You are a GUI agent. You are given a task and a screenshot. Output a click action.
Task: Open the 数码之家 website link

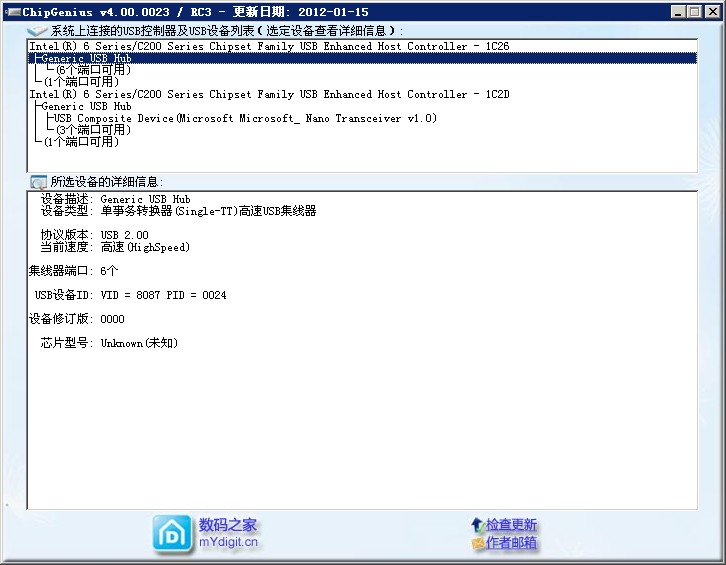(228, 525)
